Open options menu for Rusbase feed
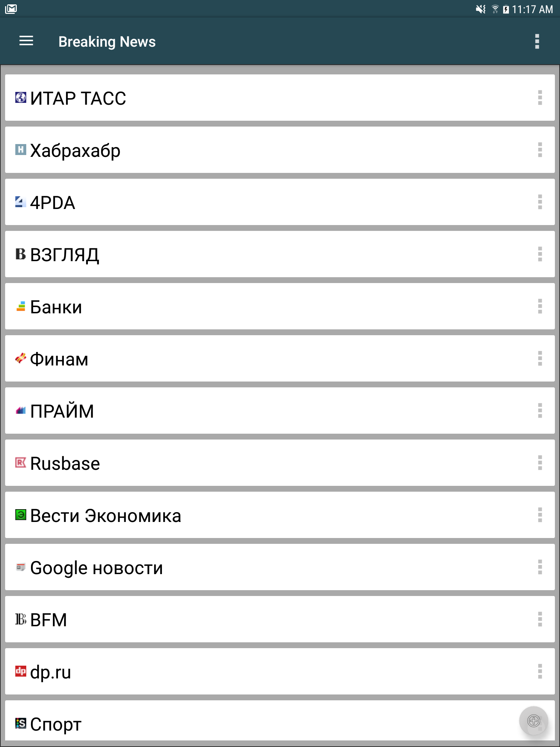Image resolution: width=560 pixels, height=747 pixels. pos(540,463)
